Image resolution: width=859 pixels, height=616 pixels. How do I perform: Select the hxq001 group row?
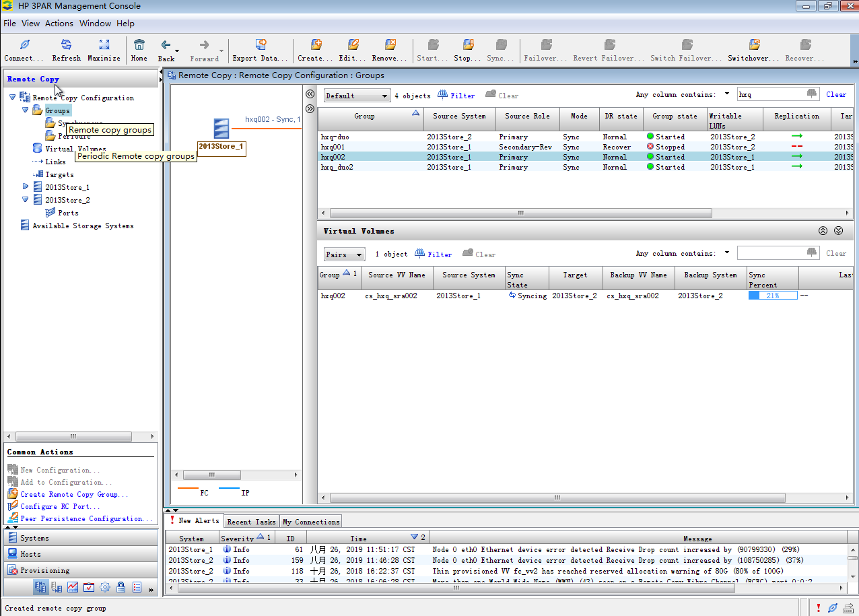[x=333, y=147]
